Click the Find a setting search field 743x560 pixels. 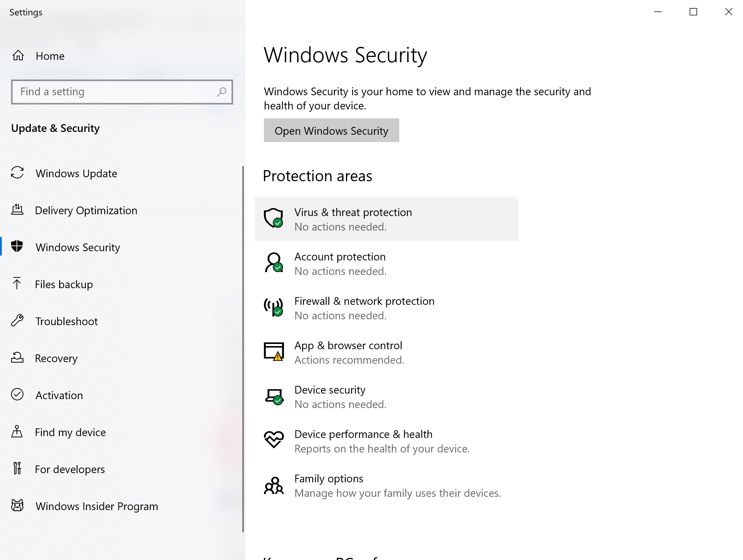click(114, 92)
